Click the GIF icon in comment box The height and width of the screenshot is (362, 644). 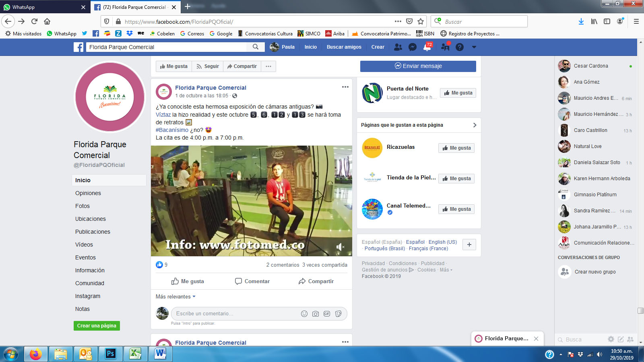click(x=327, y=314)
